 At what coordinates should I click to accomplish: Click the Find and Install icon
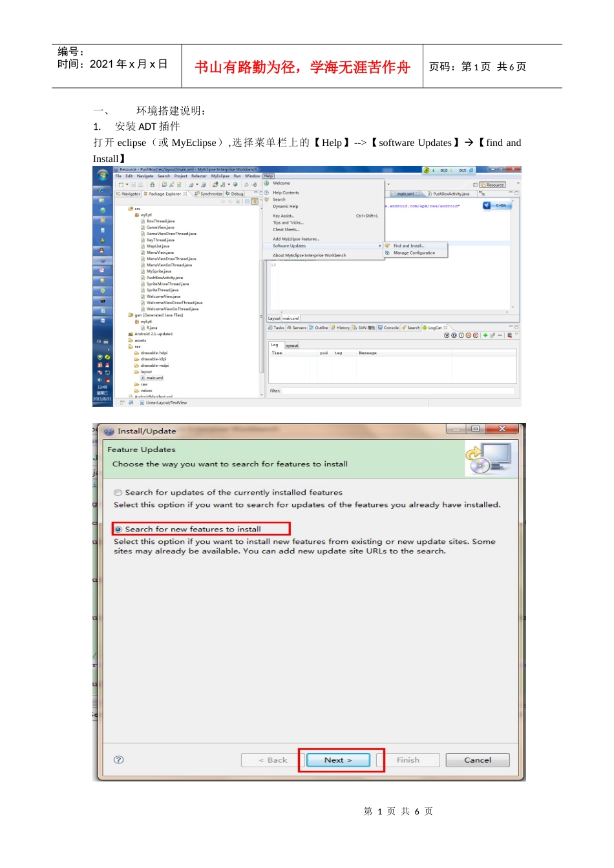[x=388, y=245]
